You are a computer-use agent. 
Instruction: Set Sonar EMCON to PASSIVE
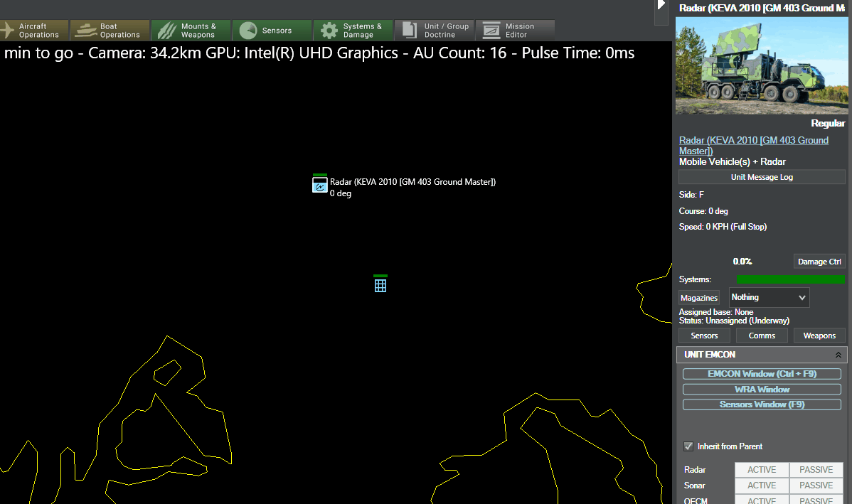pyautogui.click(x=816, y=486)
